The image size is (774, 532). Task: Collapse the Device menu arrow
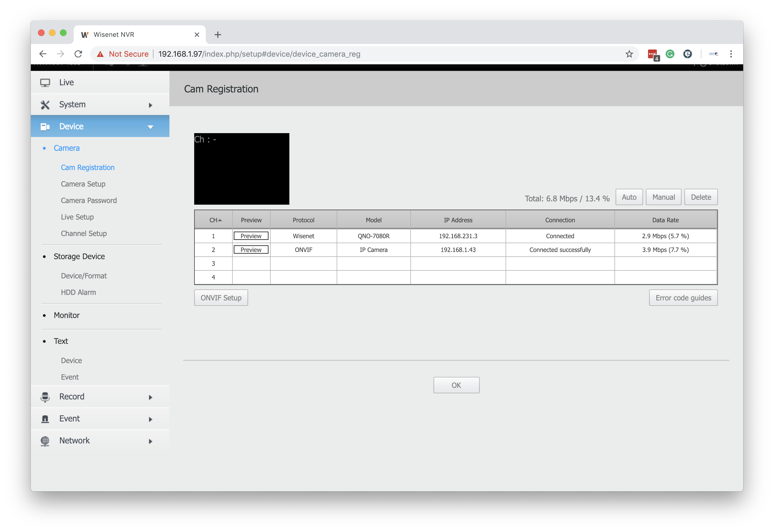coord(150,127)
